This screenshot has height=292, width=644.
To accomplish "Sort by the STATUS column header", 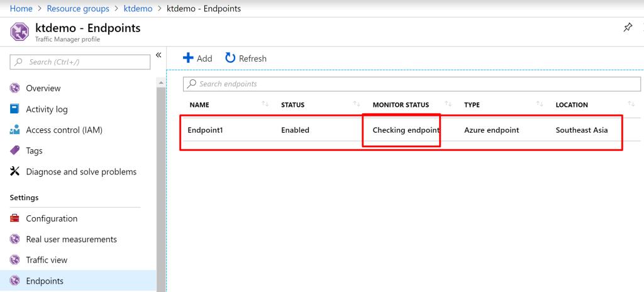I will pos(292,105).
